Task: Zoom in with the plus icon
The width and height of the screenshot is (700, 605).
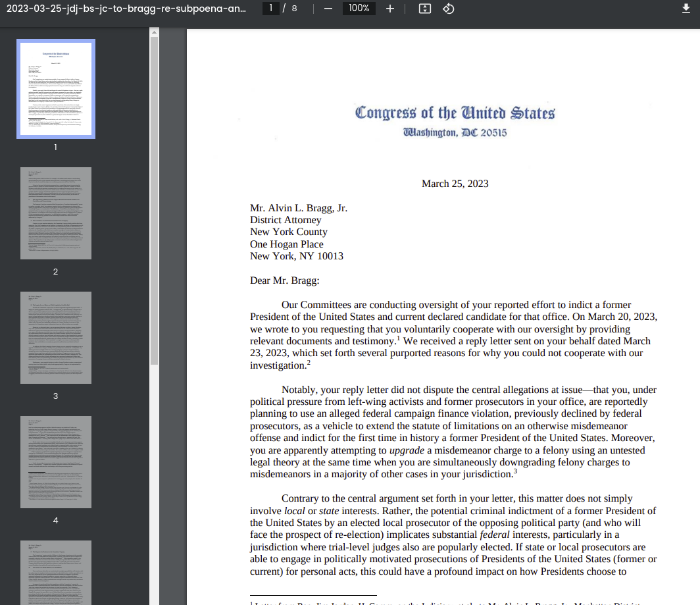Action: pyautogui.click(x=389, y=9)
